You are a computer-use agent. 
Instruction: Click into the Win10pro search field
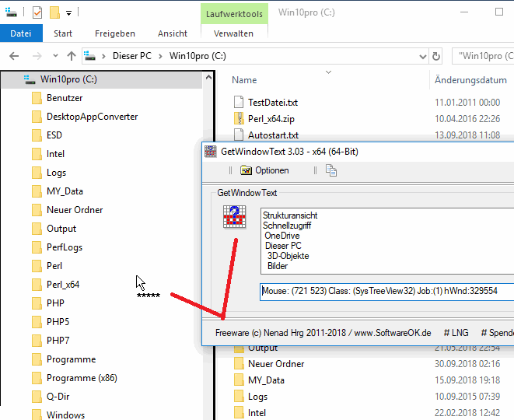[483, 56]
